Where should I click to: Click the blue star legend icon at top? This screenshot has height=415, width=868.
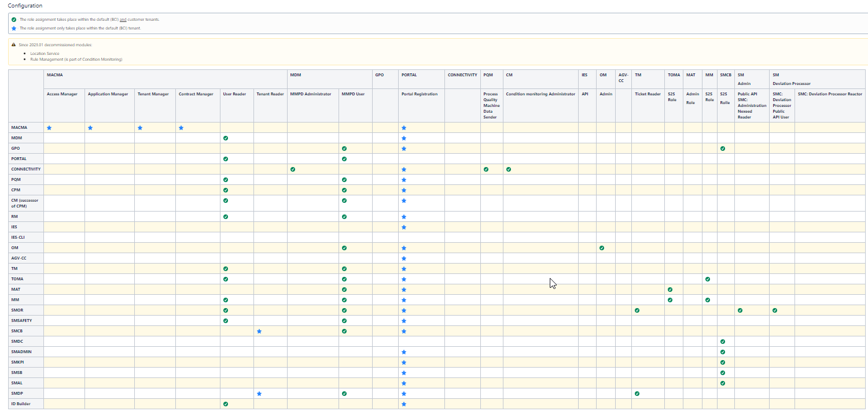pos(14,28)
